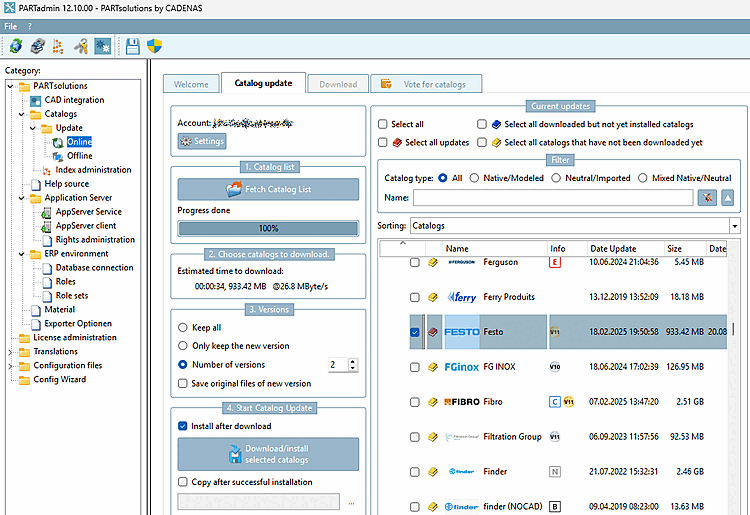Open the Vote for catalogs tab
The width and height of the screenshot is (750, 515).
[x=426, y=84]
